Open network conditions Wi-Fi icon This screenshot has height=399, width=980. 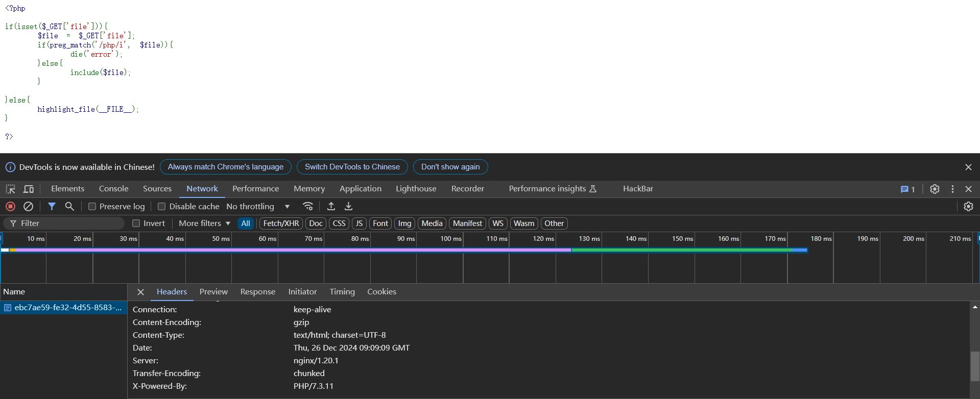307,206
